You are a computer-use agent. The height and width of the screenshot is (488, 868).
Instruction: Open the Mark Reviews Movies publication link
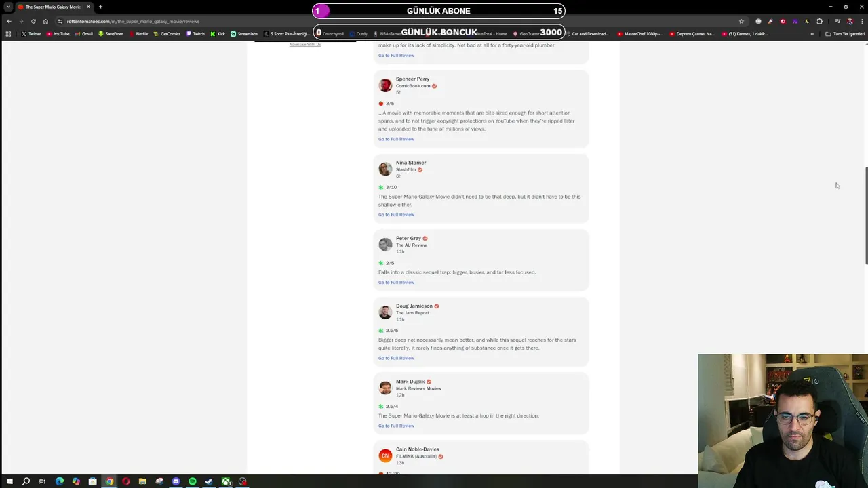point(418,388)
